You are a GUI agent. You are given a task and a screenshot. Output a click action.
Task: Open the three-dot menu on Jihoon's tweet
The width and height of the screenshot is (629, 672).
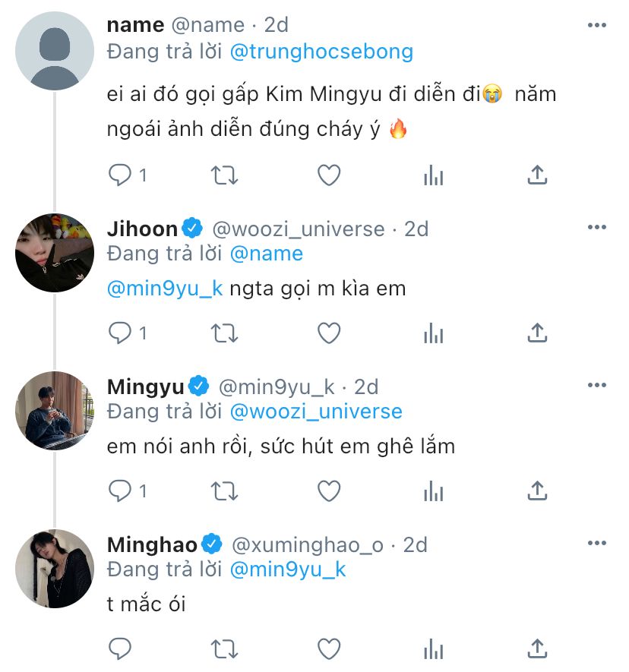click(597, 228)
